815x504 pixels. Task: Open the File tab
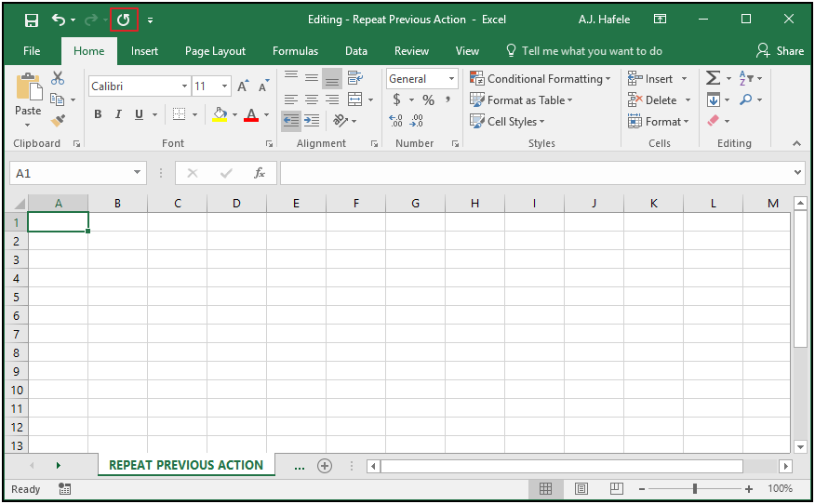pyautogui.click(x=32, y=51)
